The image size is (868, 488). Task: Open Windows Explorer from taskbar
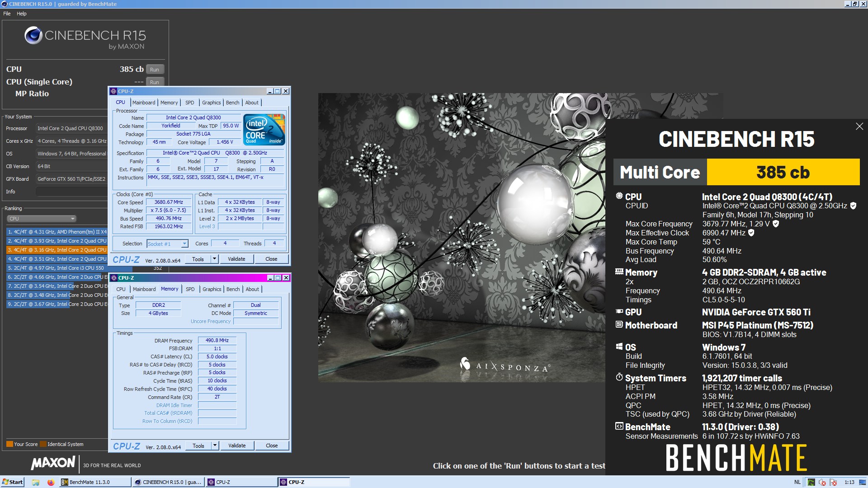tap(36, 482)
